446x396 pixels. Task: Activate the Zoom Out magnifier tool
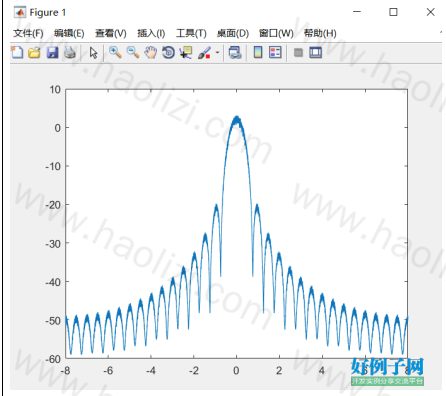133,52
